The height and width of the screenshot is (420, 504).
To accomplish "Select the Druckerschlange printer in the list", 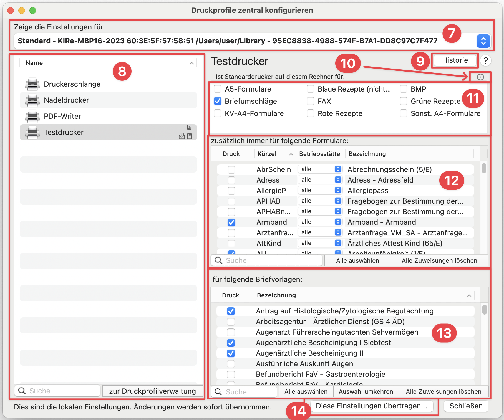I will pos(72,84).
